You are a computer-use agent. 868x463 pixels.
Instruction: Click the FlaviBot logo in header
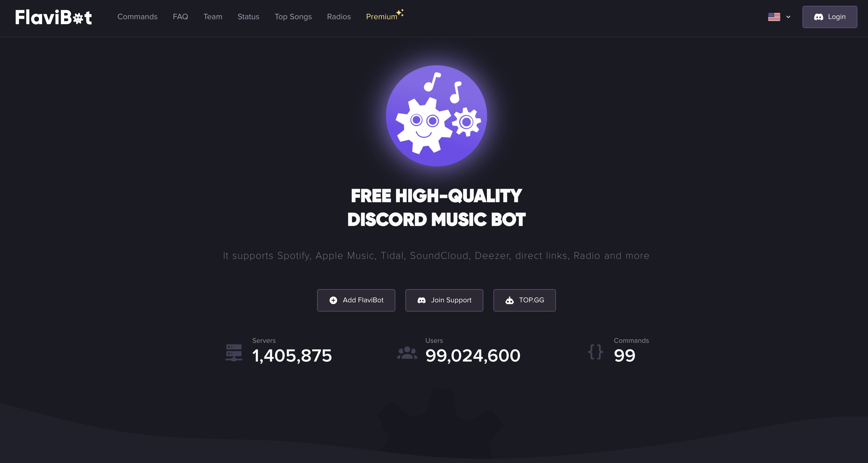coord(53,17)
